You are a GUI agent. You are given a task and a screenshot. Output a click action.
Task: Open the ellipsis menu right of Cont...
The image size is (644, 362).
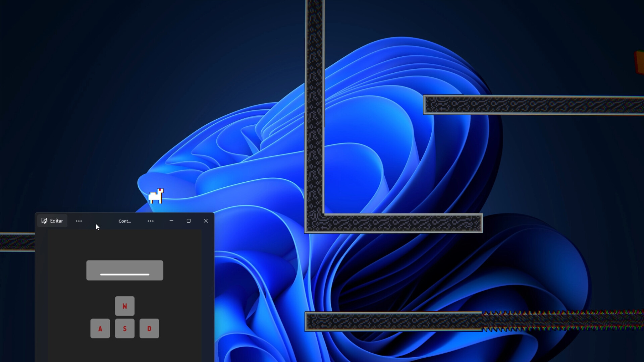[151, 221]
